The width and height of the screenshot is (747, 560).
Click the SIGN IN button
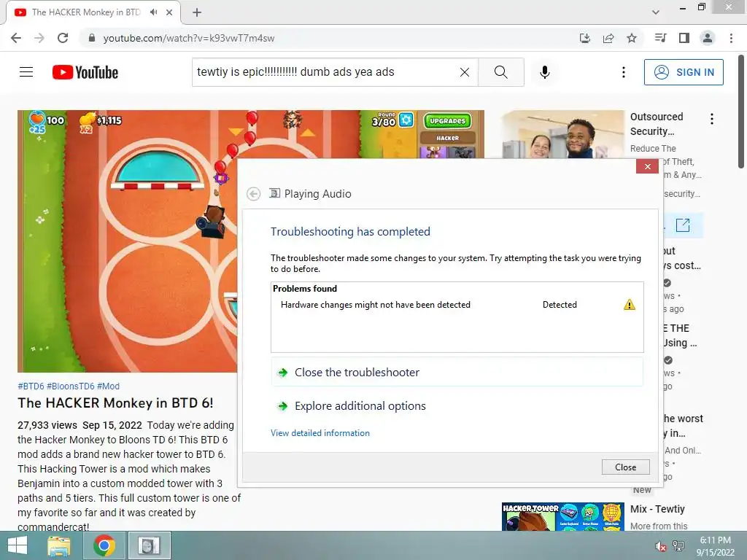(x=684, y=72)
